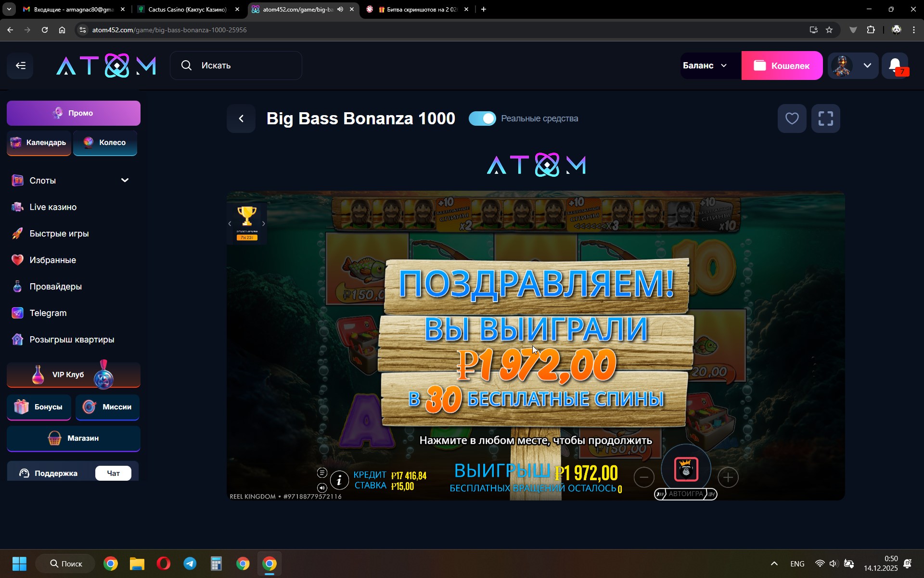Open the Кошелек wallet button
This screenshot has width=924, height=578.
click(x=782, y=66)
